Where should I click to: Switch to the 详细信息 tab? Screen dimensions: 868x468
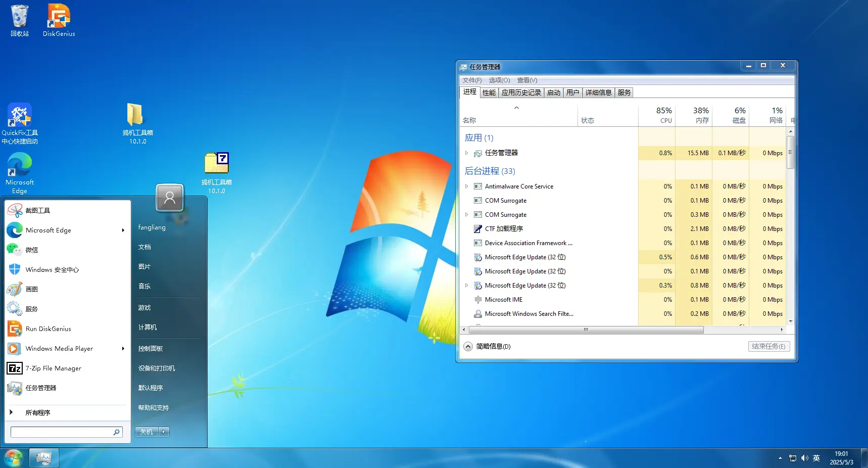click(x=599, y=92)
